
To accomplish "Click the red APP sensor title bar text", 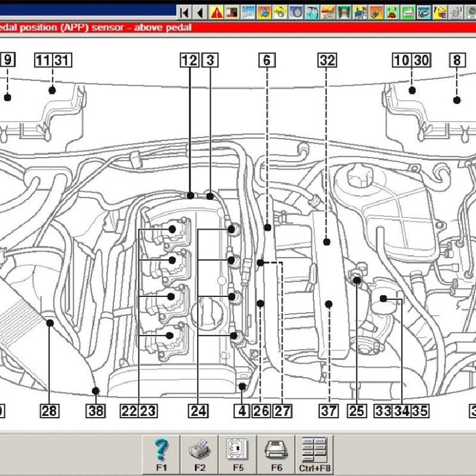I will [95, 27].
